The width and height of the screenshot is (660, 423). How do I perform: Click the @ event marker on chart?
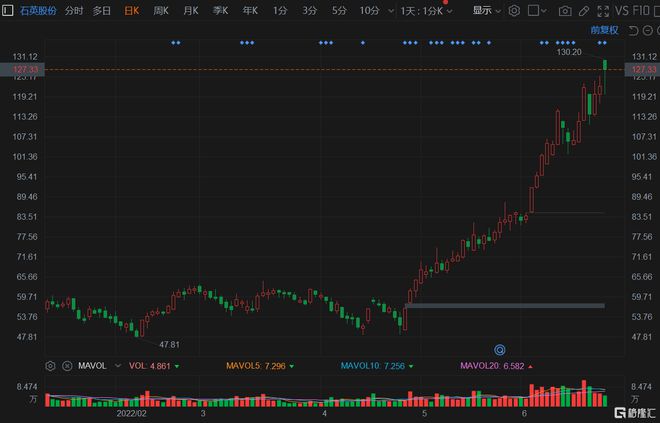pos(500,350)
